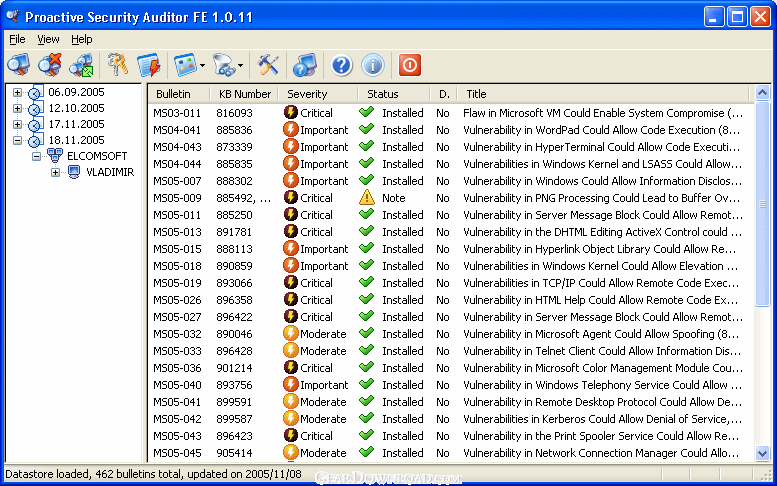Image resolution: width=777 pixels, height=486 pixels.
Task: Click the view layout window icon
Action: click(185, 65)
